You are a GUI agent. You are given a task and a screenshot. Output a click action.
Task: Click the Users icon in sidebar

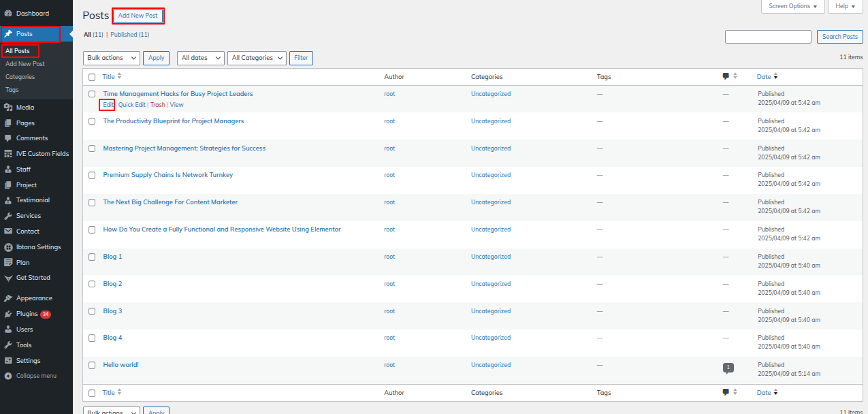pos(8,330)
